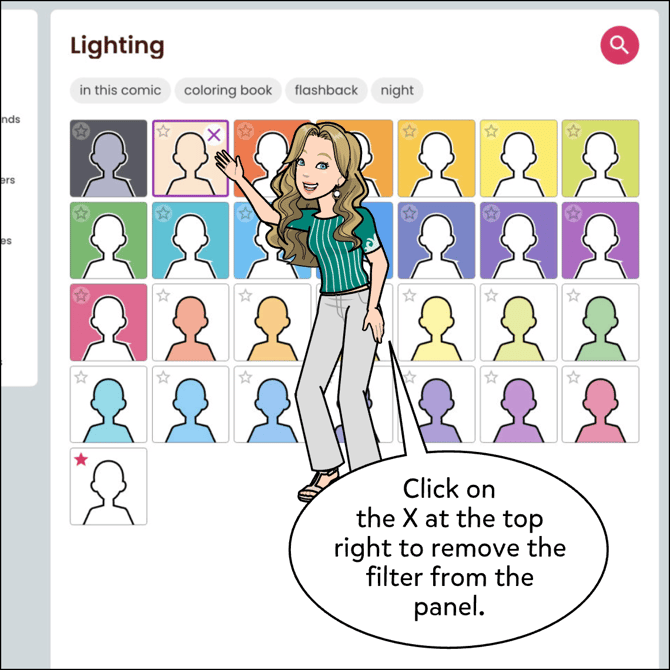The image size is (670, 670).
Task: Select the 'in this comic' filter tag
Action: tap(120, 90)
